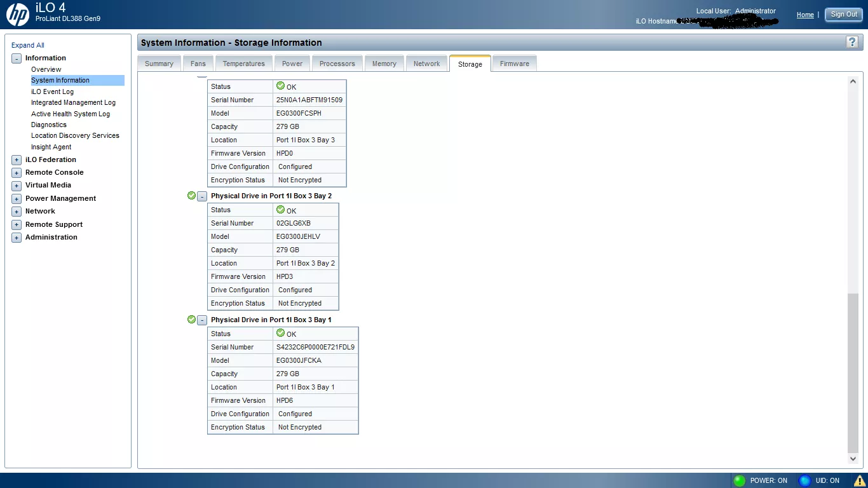Click OK check icon in Bay 2 Status row

[280, 209]
